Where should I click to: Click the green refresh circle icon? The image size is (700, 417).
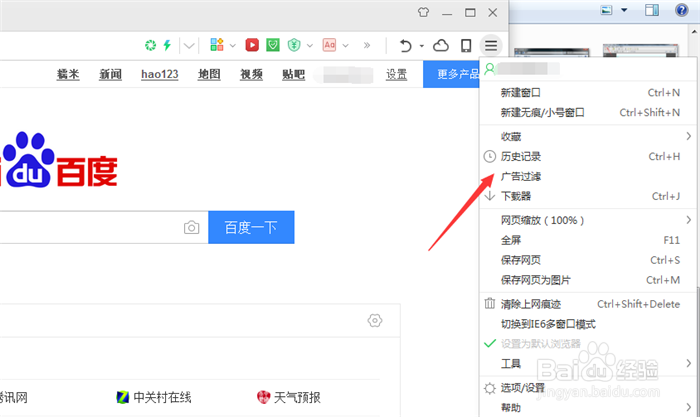tap(150, 45)
